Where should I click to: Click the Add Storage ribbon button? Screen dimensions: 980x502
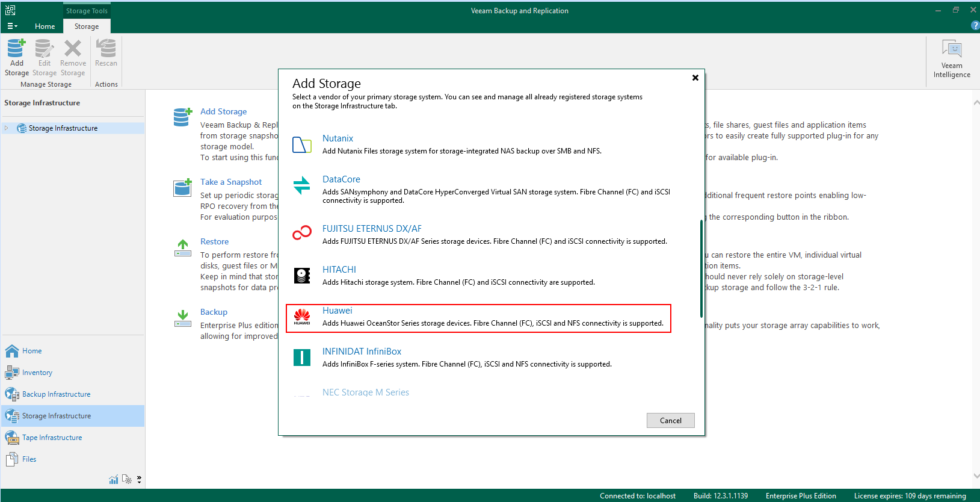17,58
